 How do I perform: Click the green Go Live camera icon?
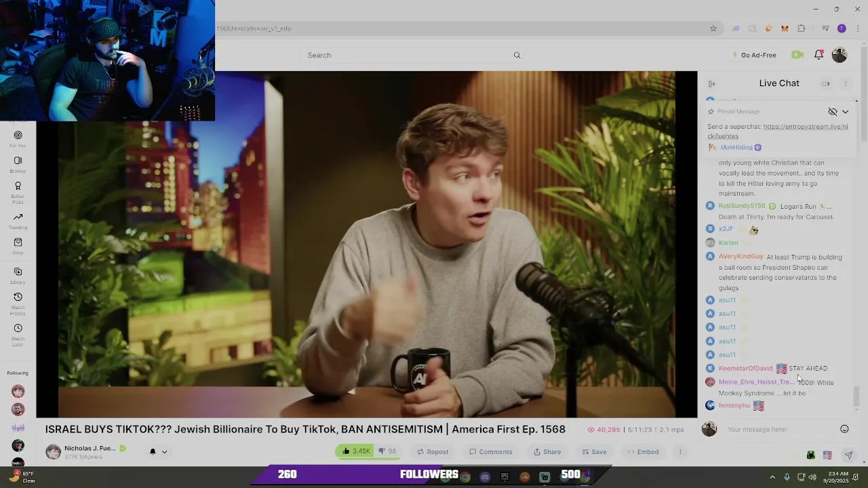coord(797,55)
